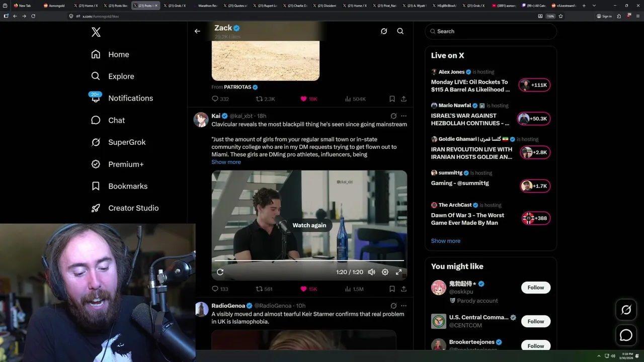Image resolution: width=644 pixels, height=362 pixels.
Task: Reply to PATRIOTAS post with 332 replies
Action: pyautogui.click(x=220, y=99)
